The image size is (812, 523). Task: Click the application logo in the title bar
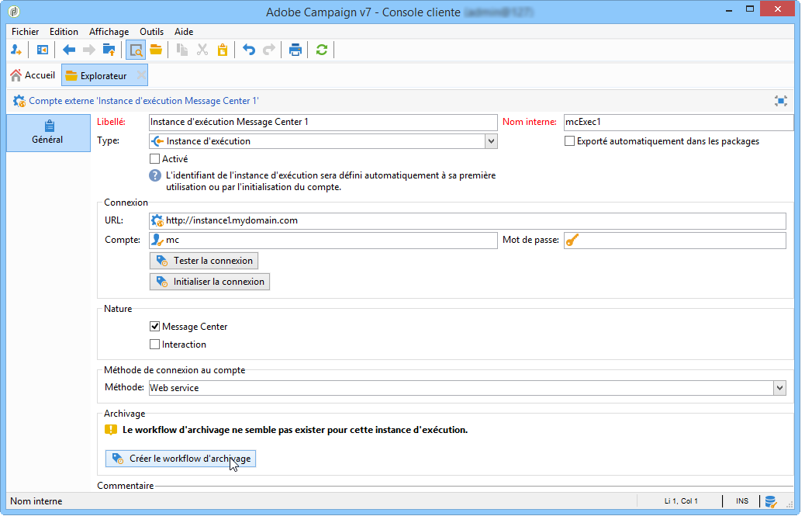tap(14, 12)
